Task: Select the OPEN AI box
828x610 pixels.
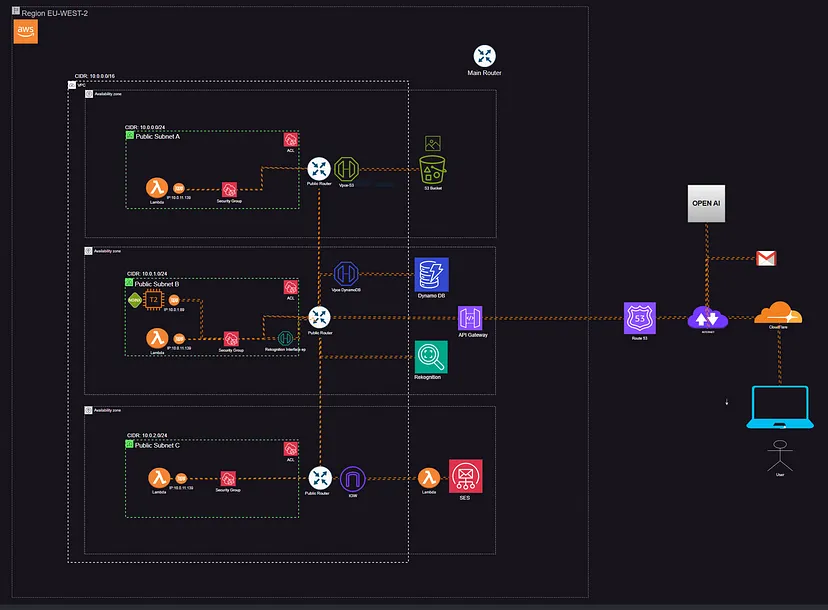Action: click(706, 203)
